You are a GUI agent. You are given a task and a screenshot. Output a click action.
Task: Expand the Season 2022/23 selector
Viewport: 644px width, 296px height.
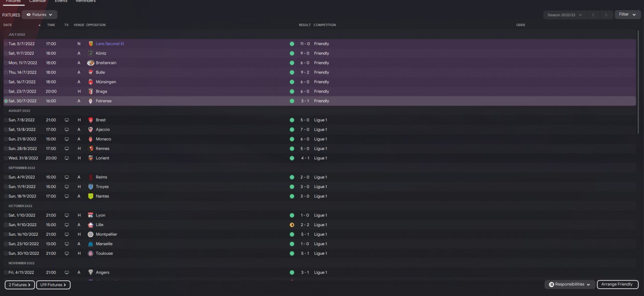565,15
